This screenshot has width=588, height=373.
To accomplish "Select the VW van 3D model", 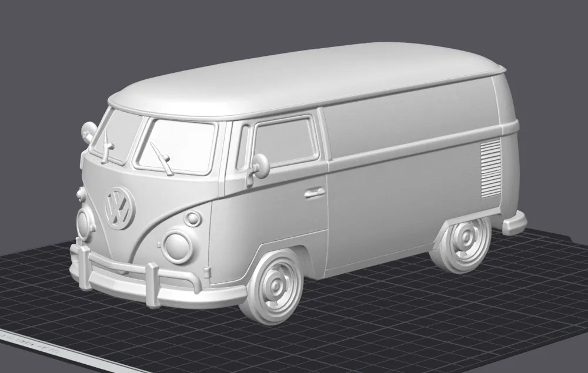I will click(x=299, y=183).
